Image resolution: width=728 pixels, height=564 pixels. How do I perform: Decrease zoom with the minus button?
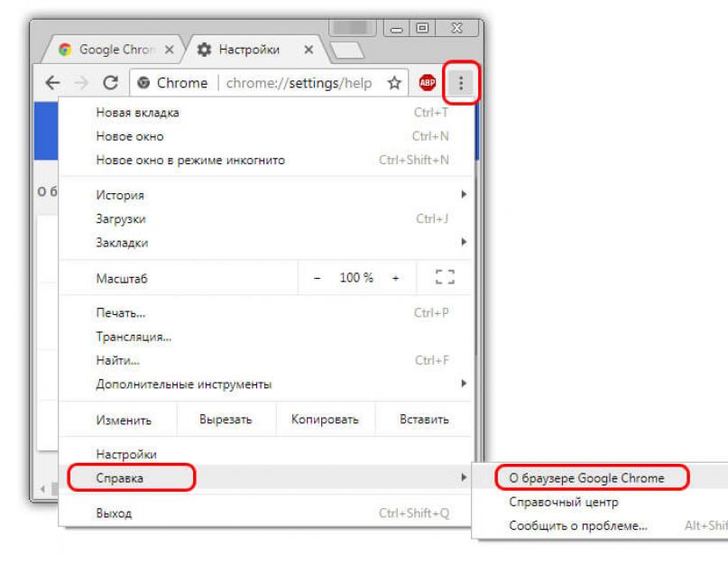[x=318, y=278]
